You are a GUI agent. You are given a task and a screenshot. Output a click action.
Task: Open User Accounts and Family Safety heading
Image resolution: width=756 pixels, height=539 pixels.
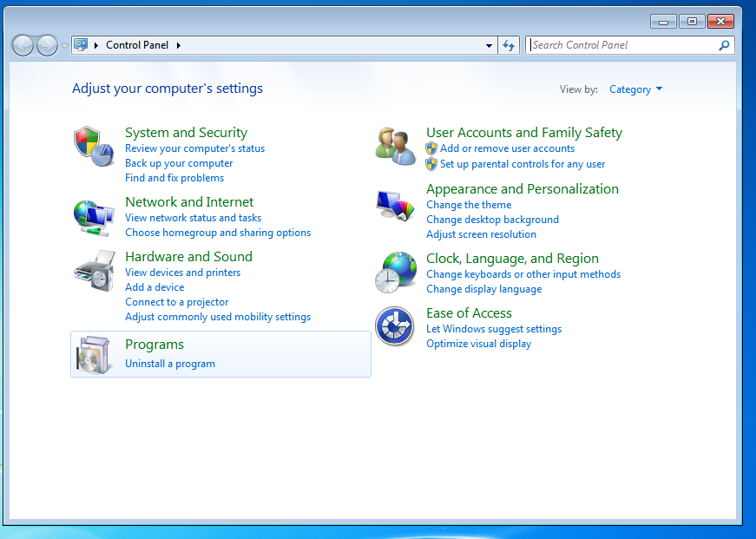coord(524,133)
